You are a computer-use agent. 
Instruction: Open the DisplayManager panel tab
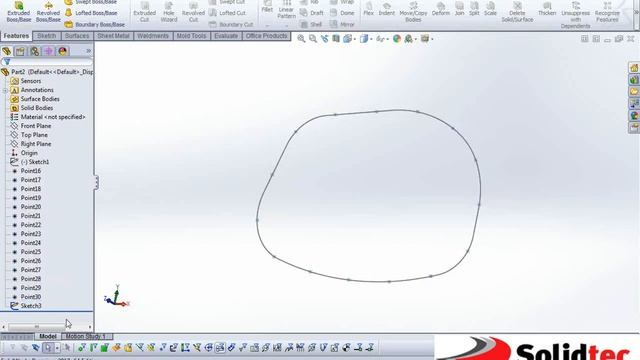click(x=62, y=51)
